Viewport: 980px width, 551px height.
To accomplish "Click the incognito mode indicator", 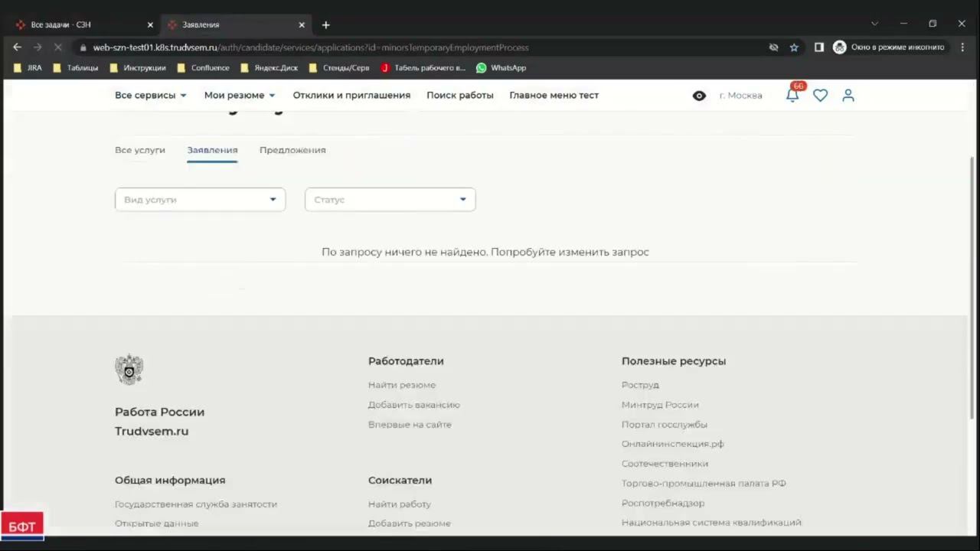I will pyautogui.click(x=890, y=47).
